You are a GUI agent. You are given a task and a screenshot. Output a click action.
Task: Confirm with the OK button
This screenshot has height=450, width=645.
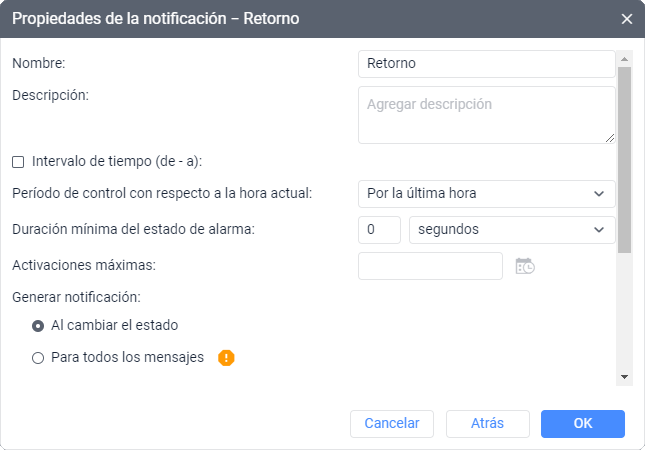point(583,423)
